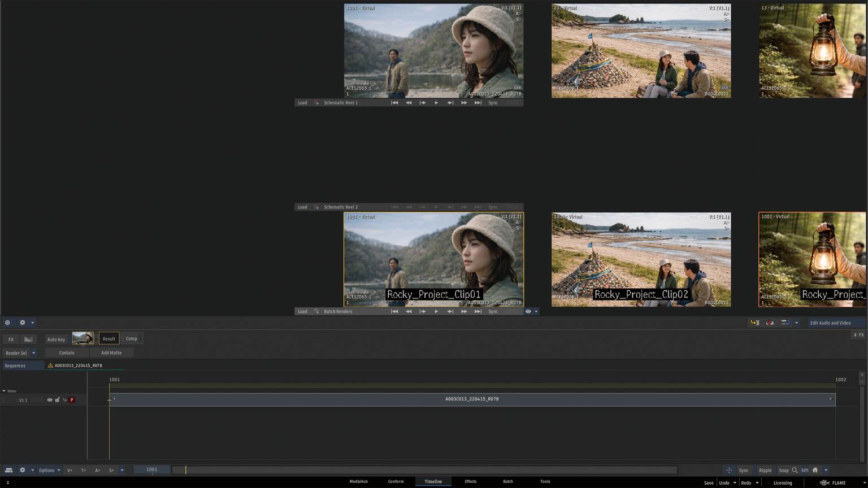Click the timeline magnifier zoom icon
The image size is (868, 488).
coord(795,470)
